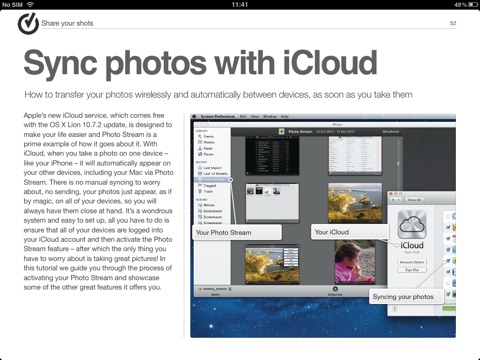The image size is (480, 360).
Task: Click the large iCloud cloud icon
Action: pyautogui.click(x=412, y=224)
